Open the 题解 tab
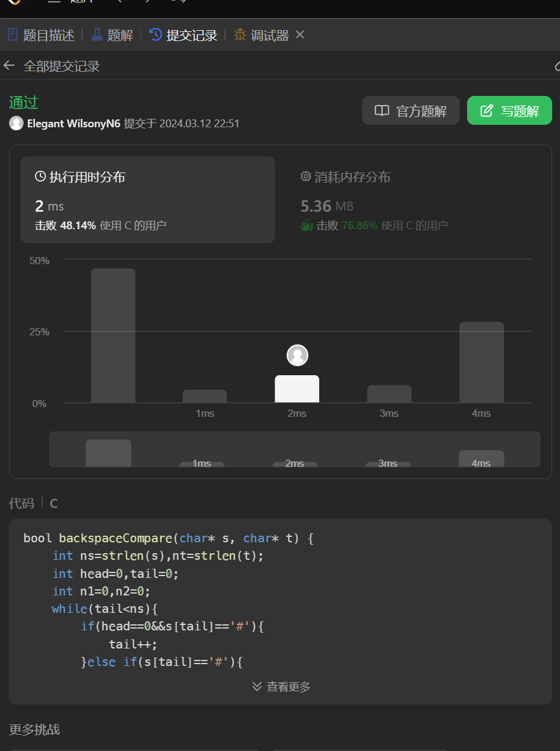The image size is (560, 751). click(113, 35)
